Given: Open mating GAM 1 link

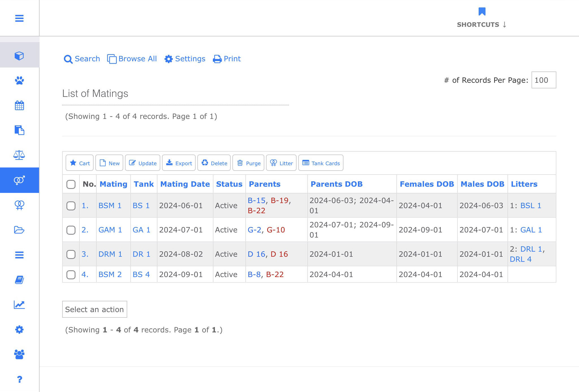Looking at the screenshot, I should point(110,230).
